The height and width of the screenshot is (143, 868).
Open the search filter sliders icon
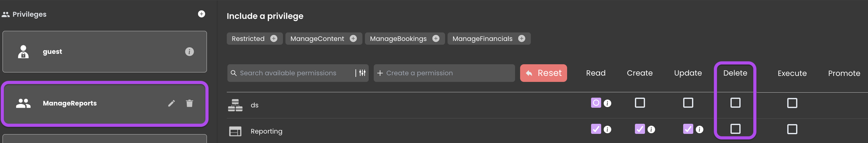(362, 73)
